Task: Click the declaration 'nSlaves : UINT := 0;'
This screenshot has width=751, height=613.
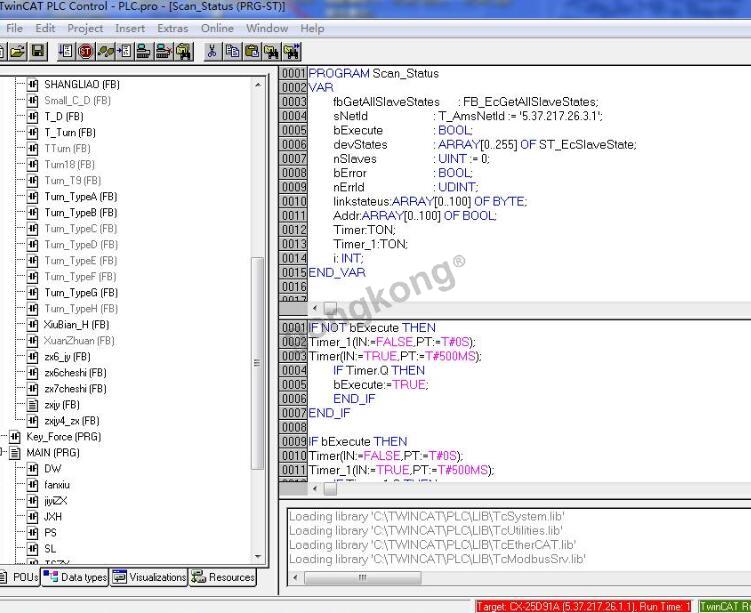Action: coord(411,159)
